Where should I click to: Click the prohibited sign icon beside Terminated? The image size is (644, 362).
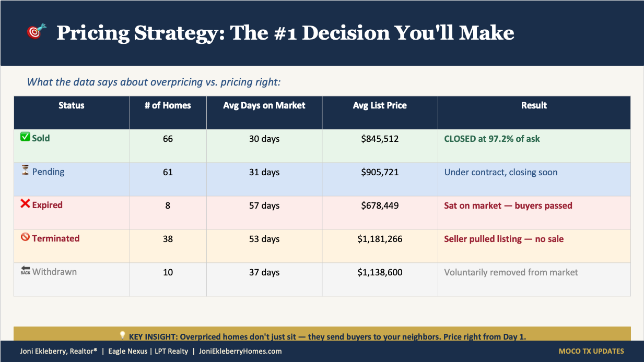[25, 237]
